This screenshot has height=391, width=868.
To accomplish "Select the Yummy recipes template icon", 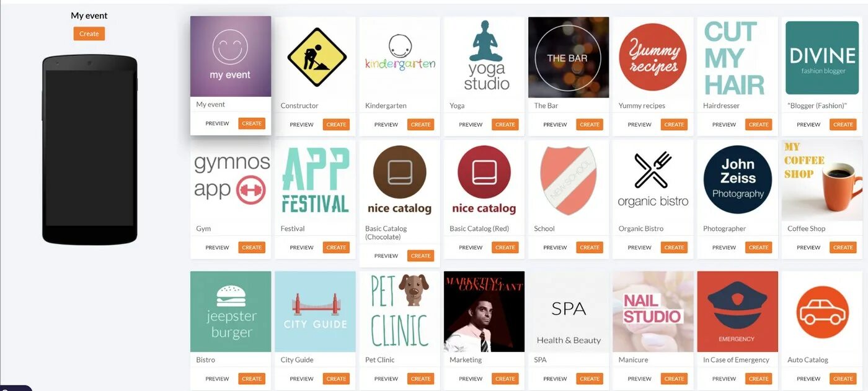I will 653,57.
